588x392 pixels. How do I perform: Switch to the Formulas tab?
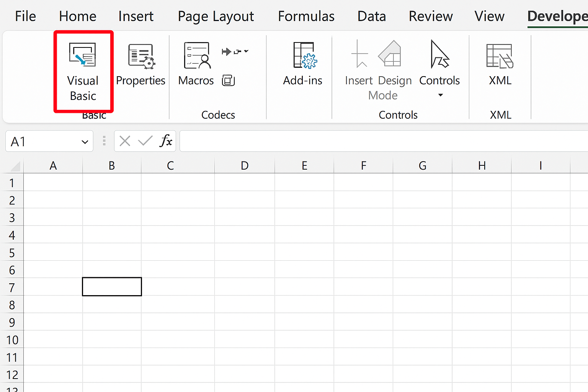(x=306, y=16)
